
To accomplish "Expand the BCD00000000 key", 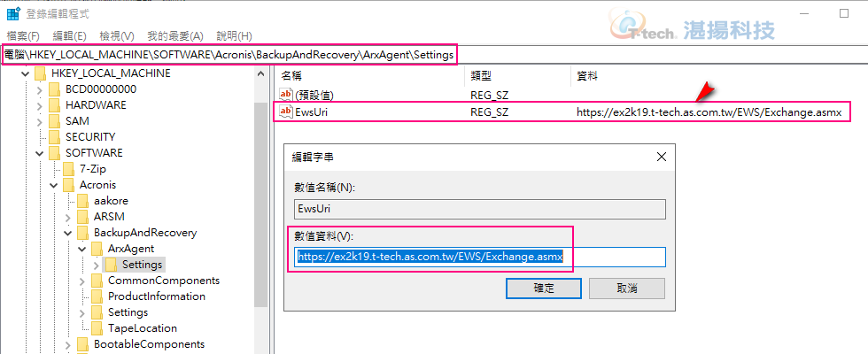I will coord(39,89).
